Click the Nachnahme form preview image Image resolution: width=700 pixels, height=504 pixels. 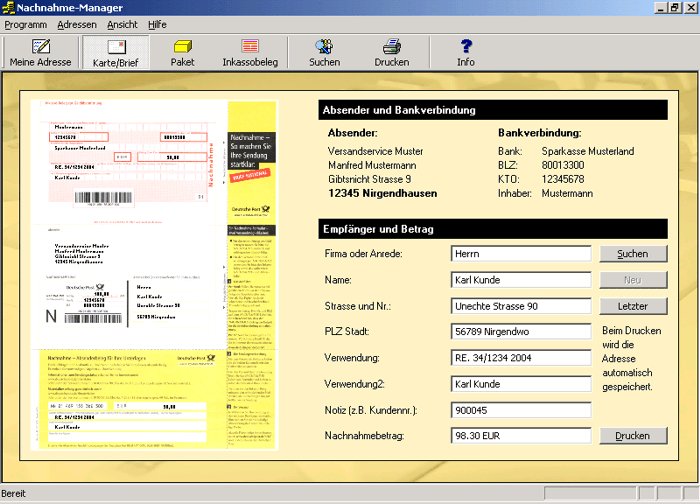(x=155, y=275)
